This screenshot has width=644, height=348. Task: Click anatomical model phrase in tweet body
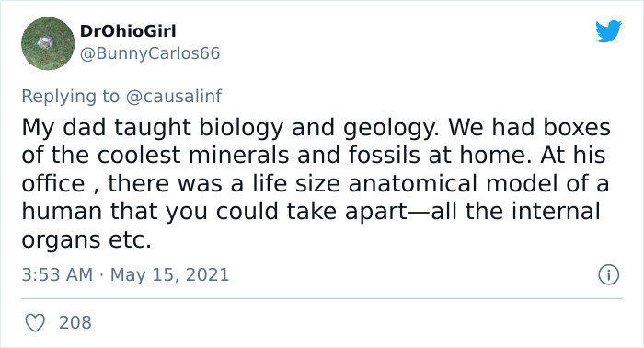454,183
